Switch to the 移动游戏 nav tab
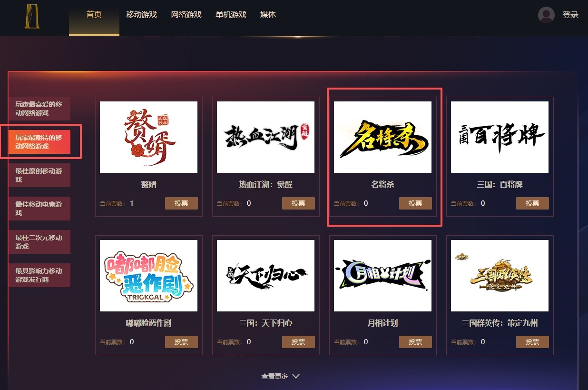The image size is (588, 390). 141,15
